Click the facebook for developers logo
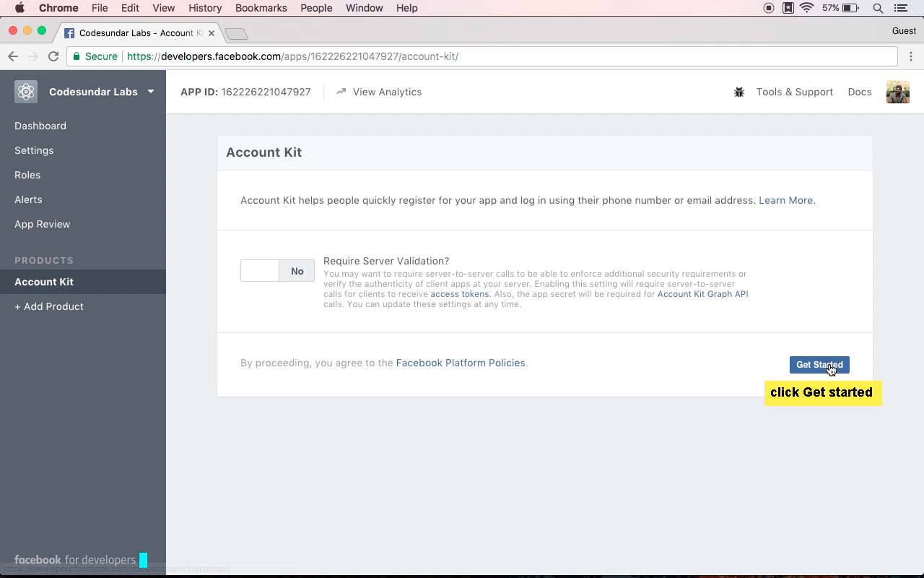Image resolution: width=924 pixels, height=578 pixels. (x=75, y=560)
